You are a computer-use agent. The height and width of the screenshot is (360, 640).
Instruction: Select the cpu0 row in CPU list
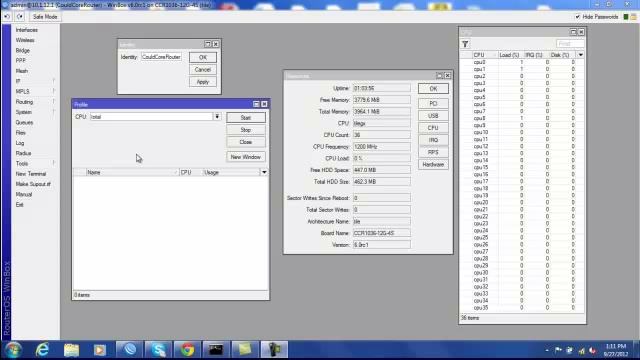click(522, 62)
